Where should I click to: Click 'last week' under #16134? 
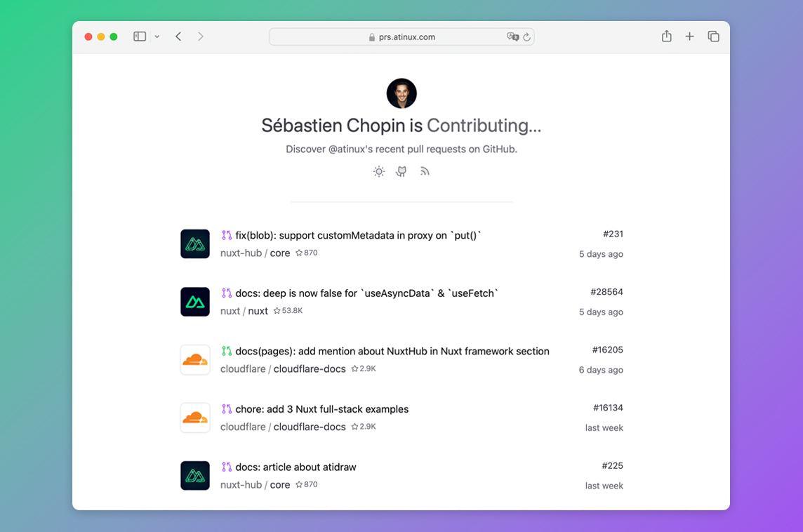coord(604,427)
